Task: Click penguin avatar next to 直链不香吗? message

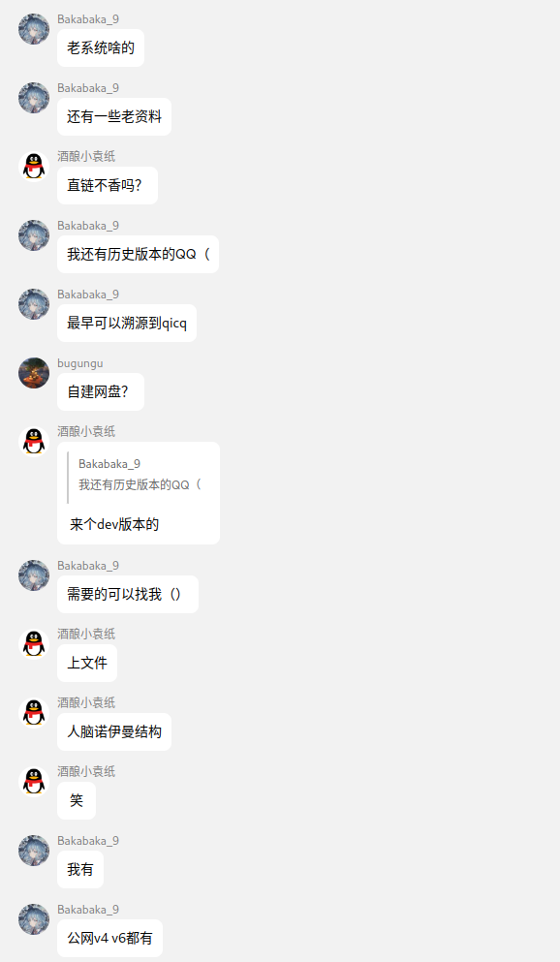Action: pos(34,167)
